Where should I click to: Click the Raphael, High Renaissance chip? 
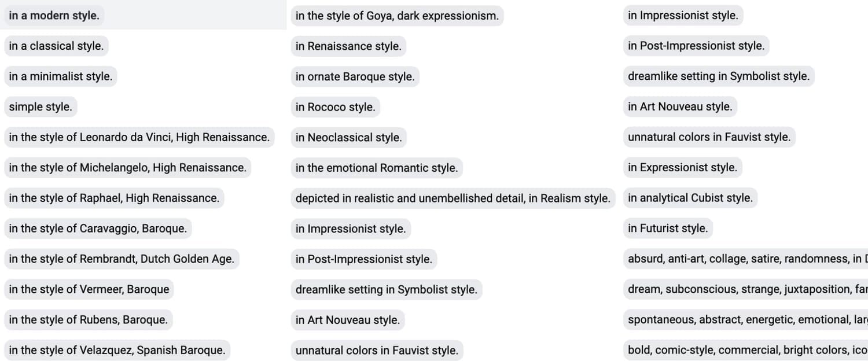(x=114, y=198)
